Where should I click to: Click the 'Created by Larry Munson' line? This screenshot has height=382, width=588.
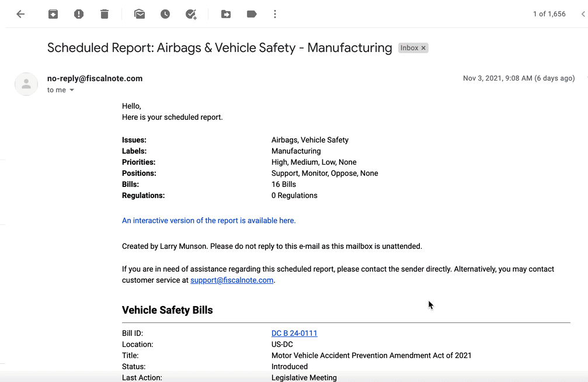click(x=272, y=246)
